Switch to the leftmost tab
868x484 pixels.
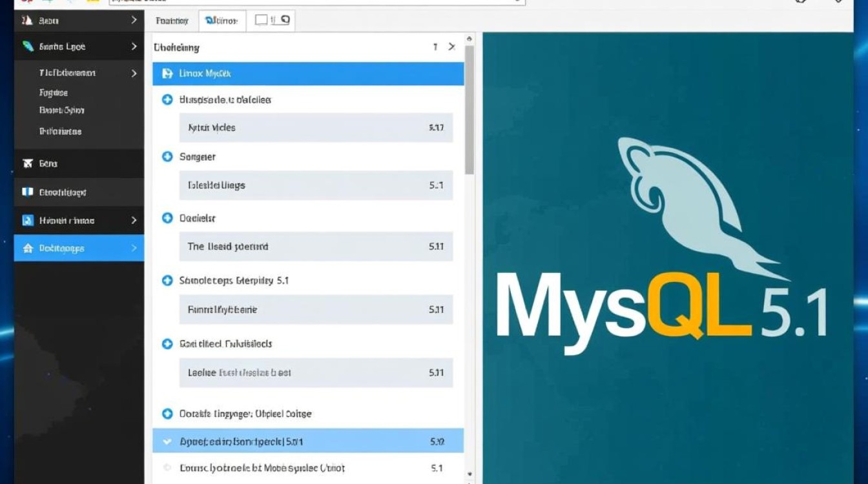click(x=171, y=20)
